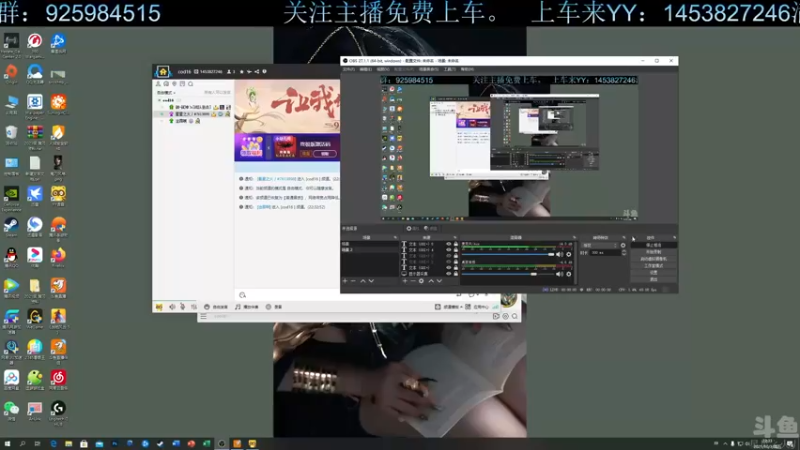The width and height of the screenshot is (800, 450).
Task: Click the YY channel search input field
Action: click(x=217, y=92)
